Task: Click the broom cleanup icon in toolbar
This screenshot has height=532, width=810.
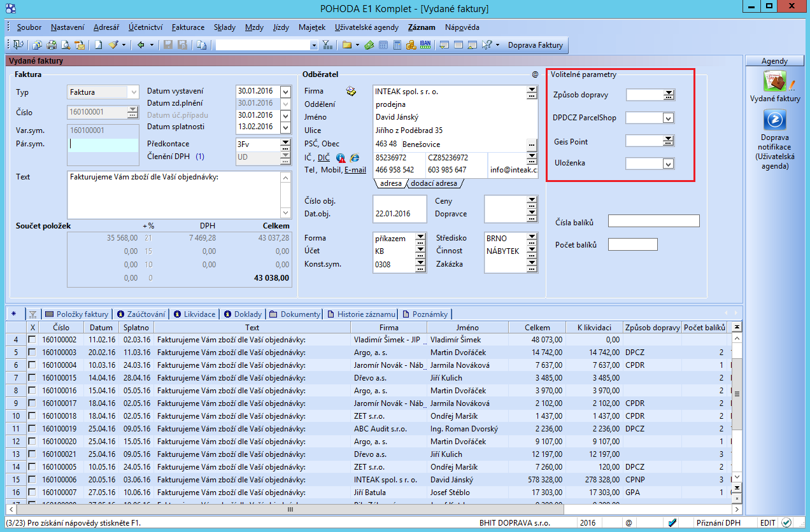Action: coord(113,45)
